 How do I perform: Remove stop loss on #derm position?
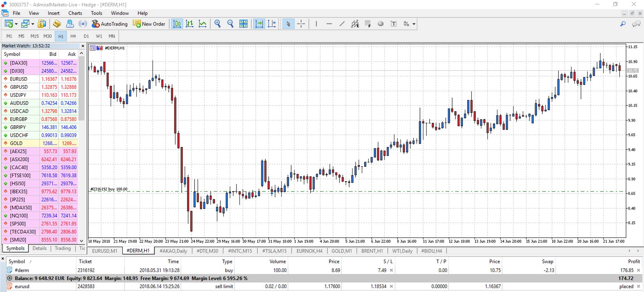tap(391, 270)
